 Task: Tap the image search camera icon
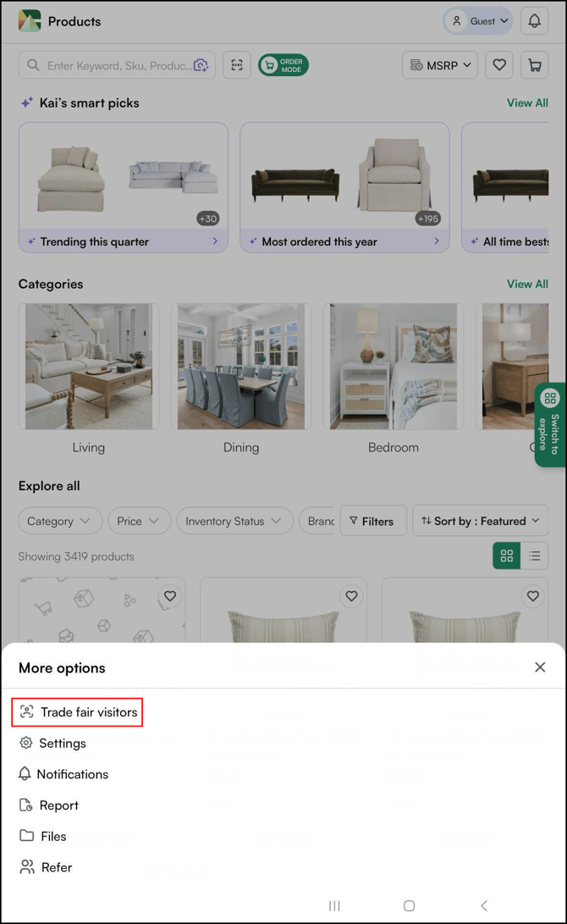coord(201,65)
